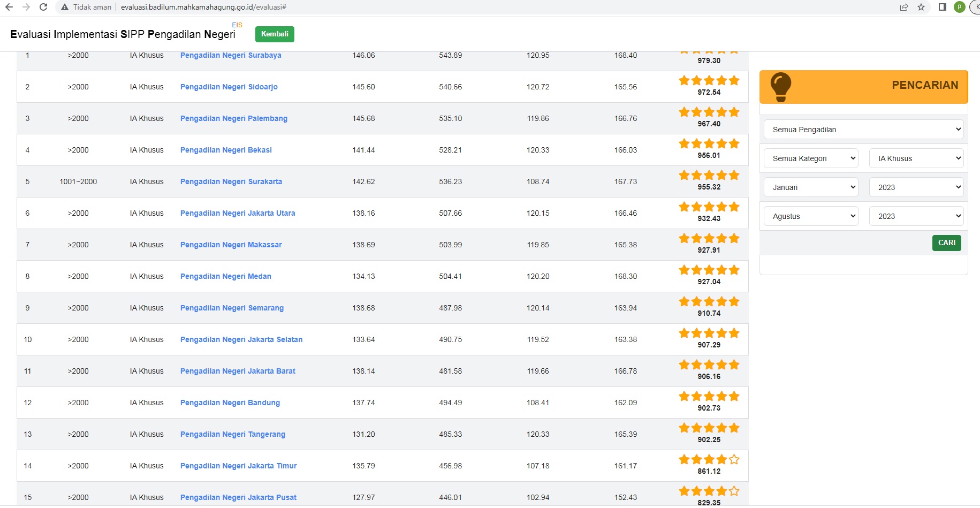Click the green profile avatar icon

click(x=960, y=7)
